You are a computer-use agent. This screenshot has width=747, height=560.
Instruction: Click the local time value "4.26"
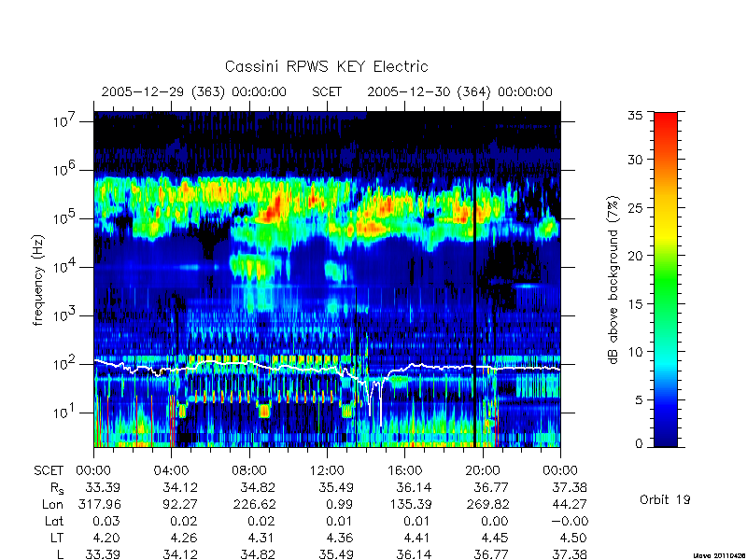(x=185, y=539)
